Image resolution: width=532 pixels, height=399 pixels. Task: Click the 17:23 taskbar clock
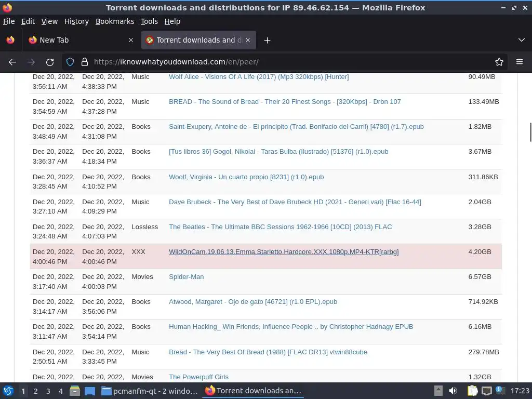[520, 391]
